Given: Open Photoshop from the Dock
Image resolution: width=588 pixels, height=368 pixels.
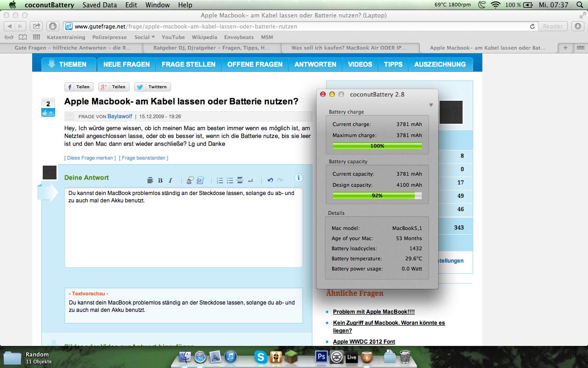Looking at the screenshot, I should pyautogui.click(x=321, y=356).
